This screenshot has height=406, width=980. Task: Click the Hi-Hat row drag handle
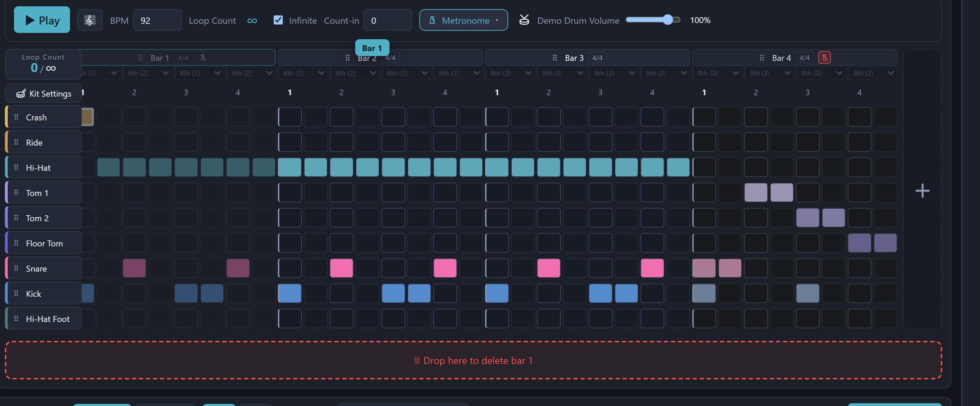(x=16, y=167)
